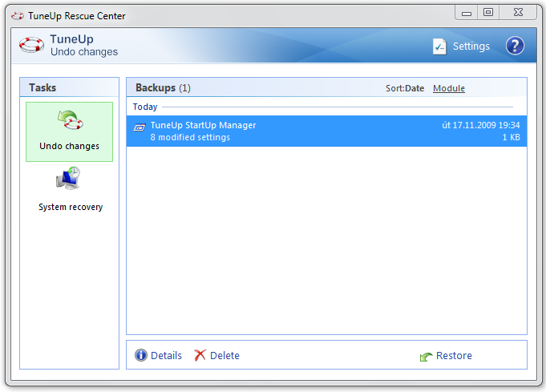The height and width of the screenshot is (392, 546).
Task: Click the Backups (1) heading
Action: (163, 87)
